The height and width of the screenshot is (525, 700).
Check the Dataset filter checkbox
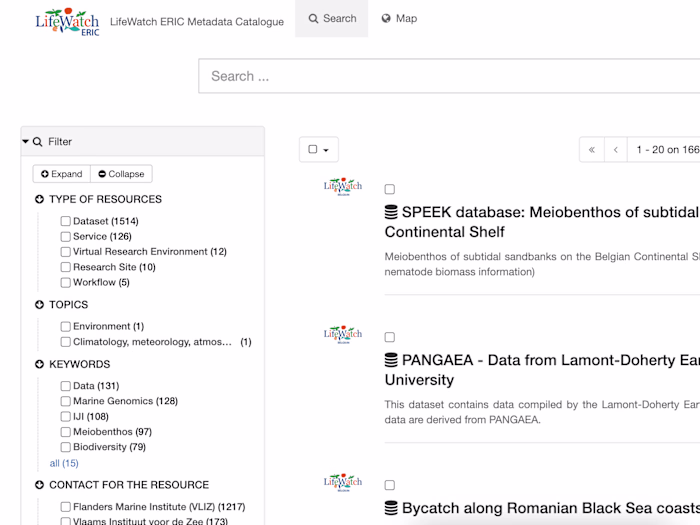65,221
